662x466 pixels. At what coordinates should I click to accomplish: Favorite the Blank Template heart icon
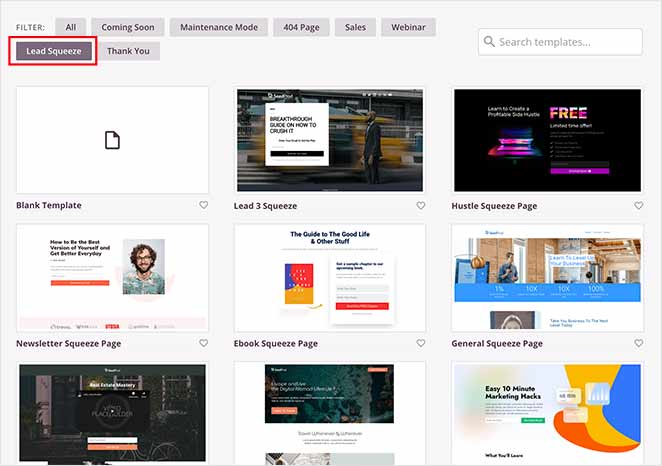pos(203,205)
